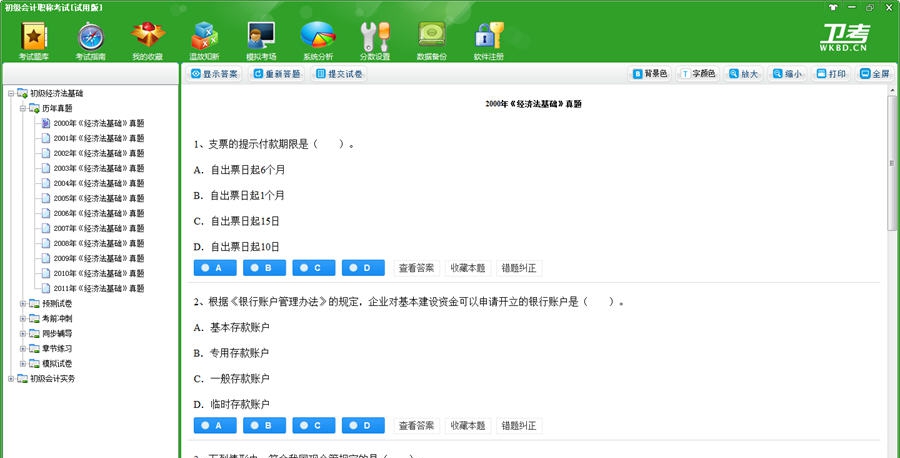Image resolution: width=900 pixels, height=458 pixels.
Task: Click the skin shirt icon in title bar
Action: coord(833,7)
